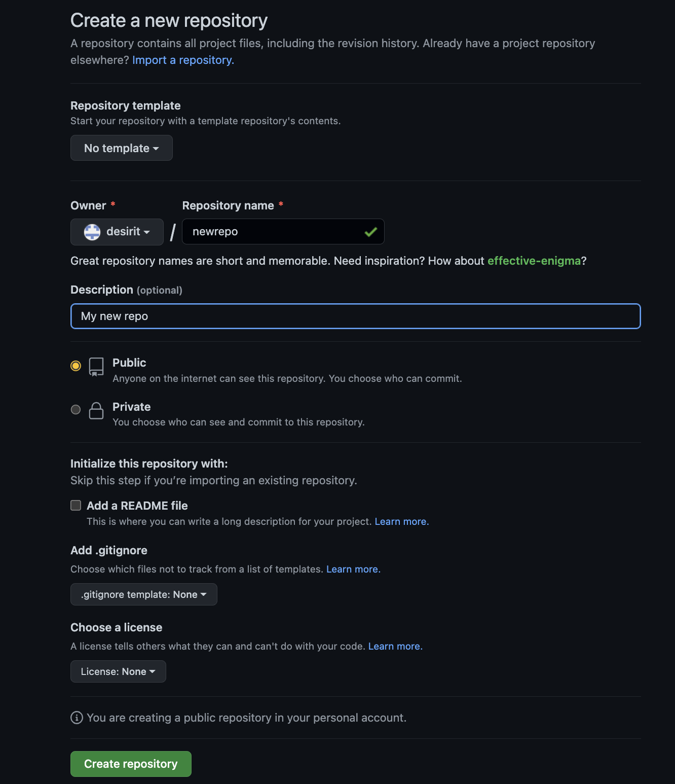Click the public repository book icon
The image size is (675, 784).
96,367
